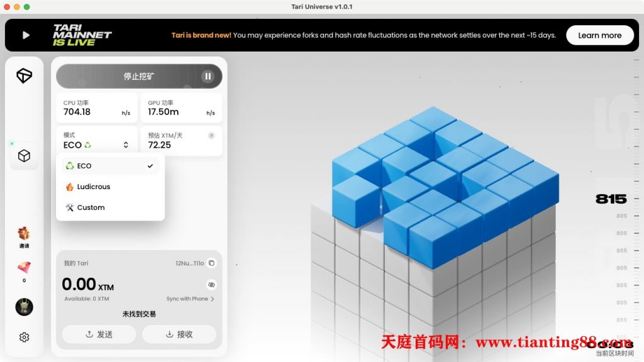Open the user avatar profile
Screen dimensions: 644x362
click(x=25, y=307)
